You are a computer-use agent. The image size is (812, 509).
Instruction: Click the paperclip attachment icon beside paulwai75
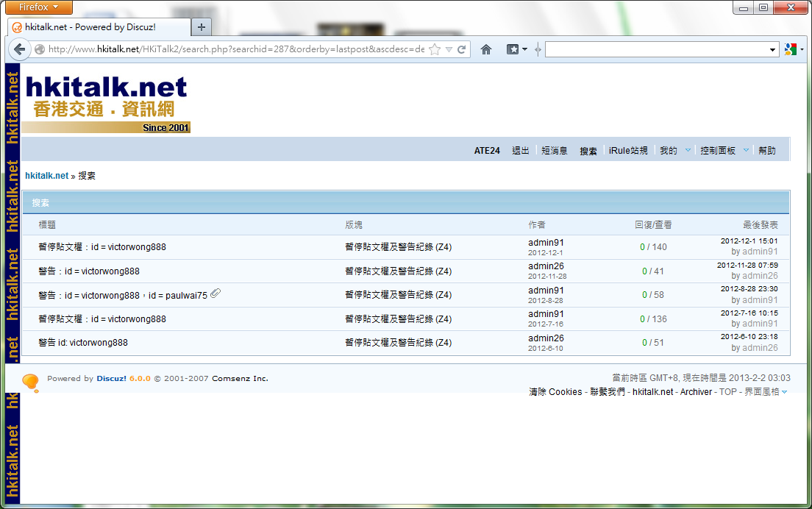tap(216, 294)
